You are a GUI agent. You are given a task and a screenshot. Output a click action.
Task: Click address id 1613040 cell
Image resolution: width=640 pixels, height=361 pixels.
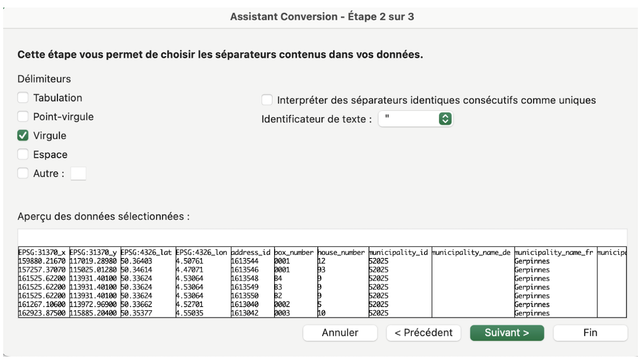point(245,304)
